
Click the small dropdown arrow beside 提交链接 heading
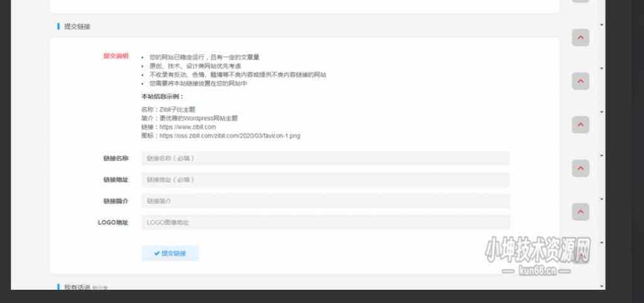[x=602, y=25]
